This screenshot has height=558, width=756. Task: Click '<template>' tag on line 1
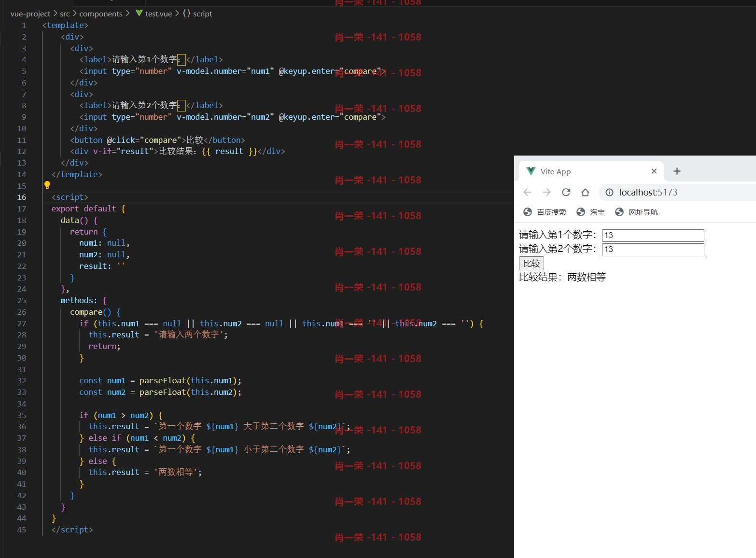(x=65, y=25)
